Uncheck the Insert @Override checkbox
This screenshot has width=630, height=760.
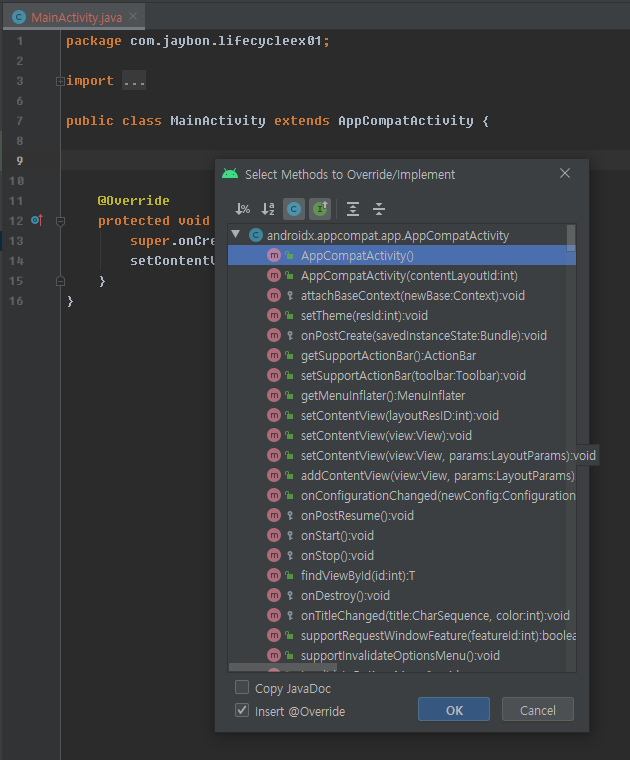pyautogui.click(x=242, y=710)
